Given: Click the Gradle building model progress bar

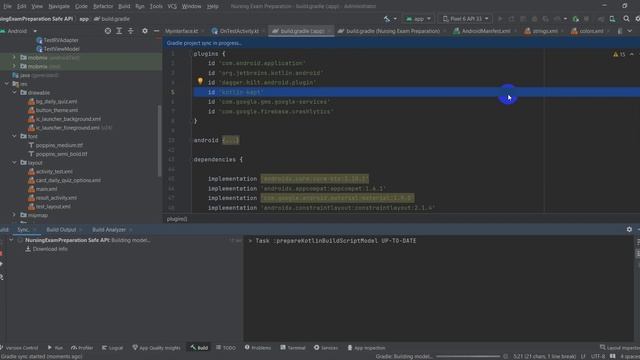Looking at the screenshot, I should [x=468, y=356].
